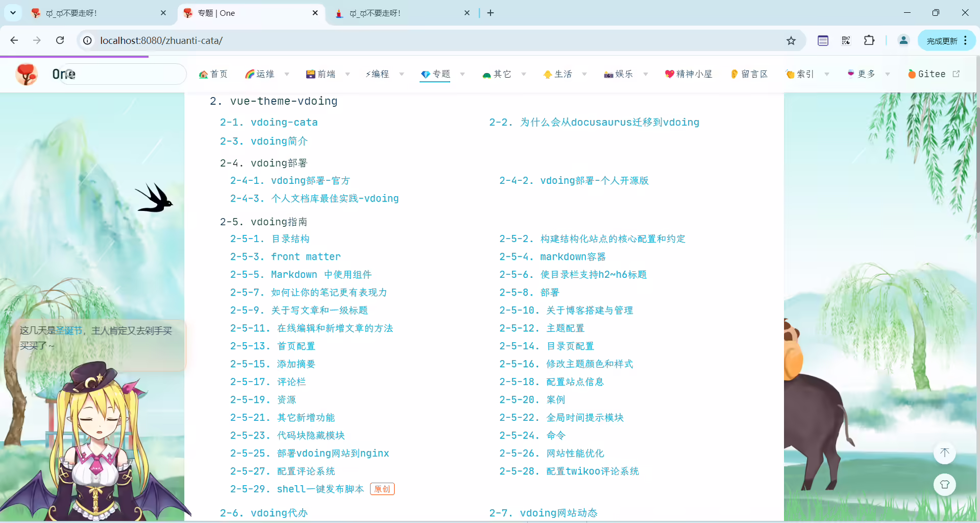Screen dimensions: 980x523
Task: Focus the localhost address bar field
Action: (x=439, y=40)
